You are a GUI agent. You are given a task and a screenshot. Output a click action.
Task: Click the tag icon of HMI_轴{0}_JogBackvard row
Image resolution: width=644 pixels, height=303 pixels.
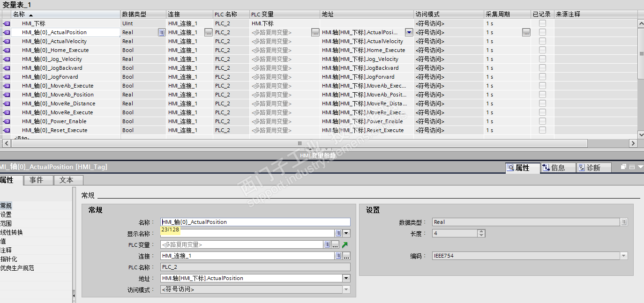(6, 68)
